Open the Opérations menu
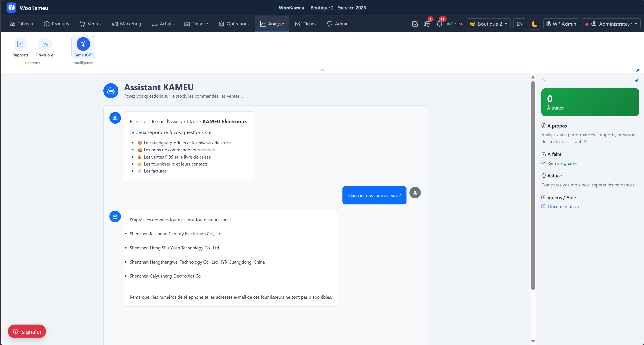 tap(234, 24)
